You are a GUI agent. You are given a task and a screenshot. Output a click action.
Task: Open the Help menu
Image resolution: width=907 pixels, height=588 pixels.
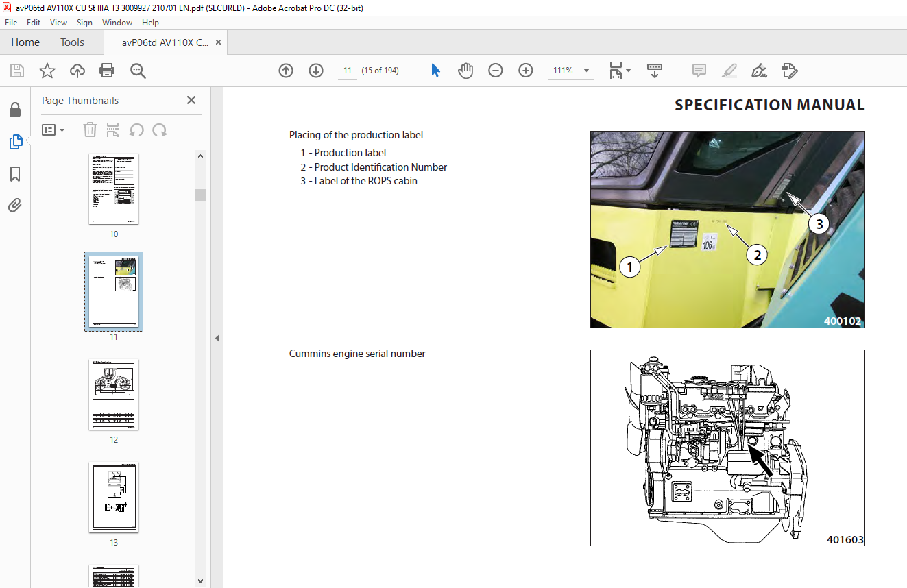(150, 23)
